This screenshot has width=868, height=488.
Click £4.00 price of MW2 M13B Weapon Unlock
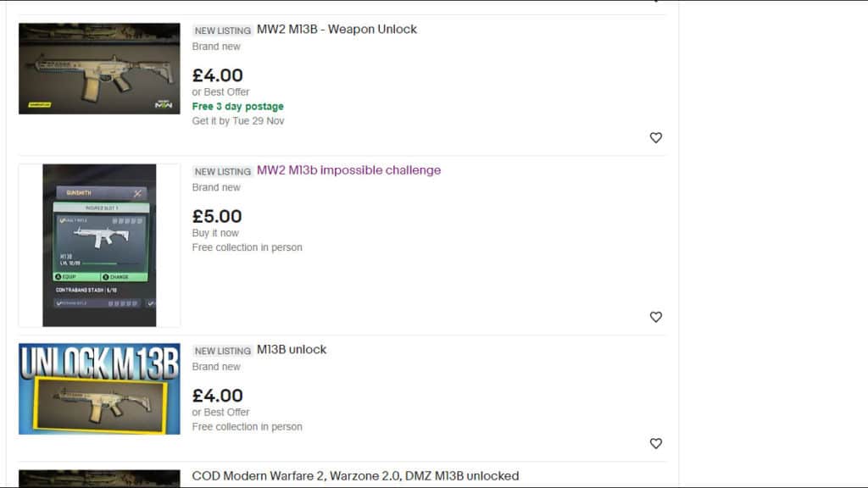217,75
